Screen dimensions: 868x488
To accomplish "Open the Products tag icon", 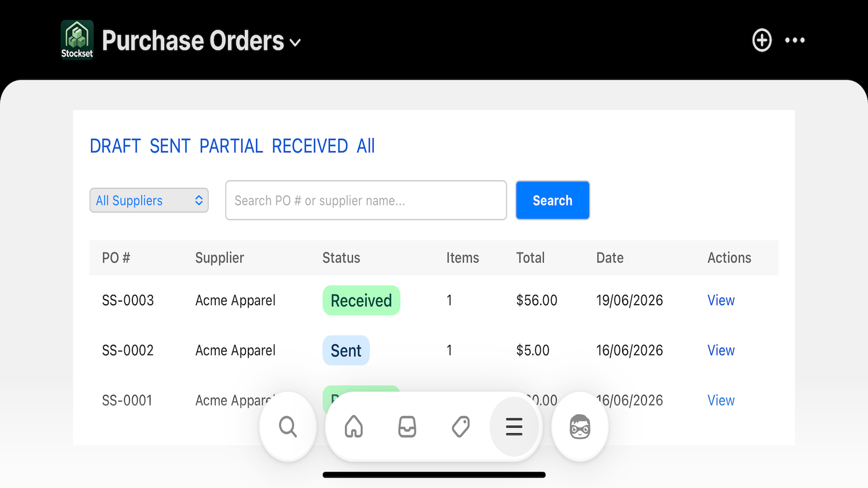I will (x=461, y=427).
